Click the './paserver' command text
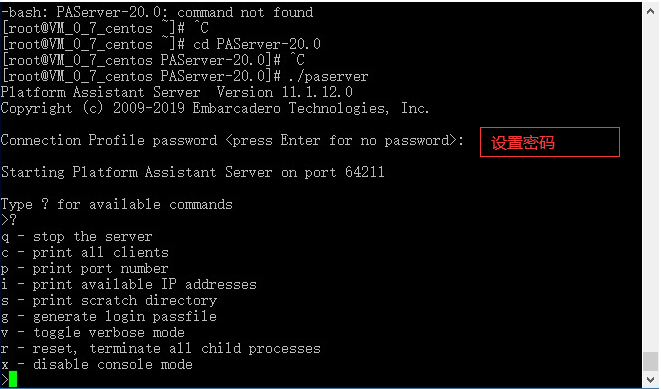 (329, 76)
